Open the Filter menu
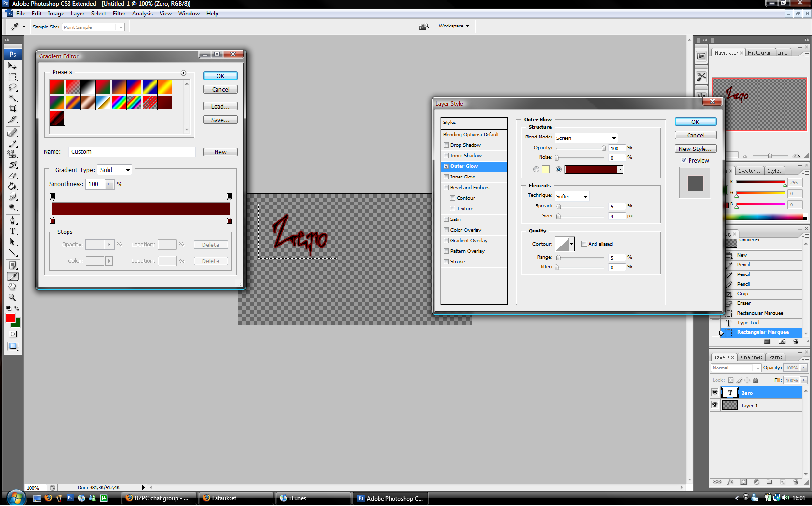Image resolution: width=812 pixels, height=506 pixels. (x=119, y=14)
